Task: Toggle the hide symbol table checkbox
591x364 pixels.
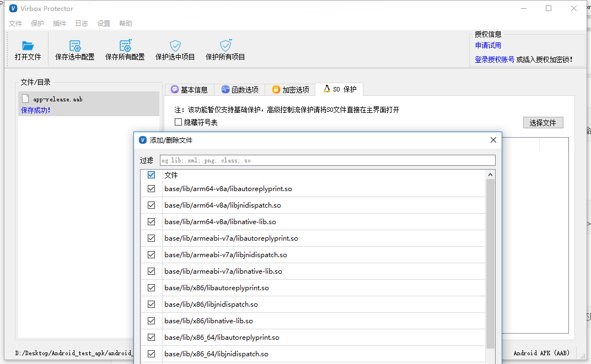Action: (x=178, y=122)
